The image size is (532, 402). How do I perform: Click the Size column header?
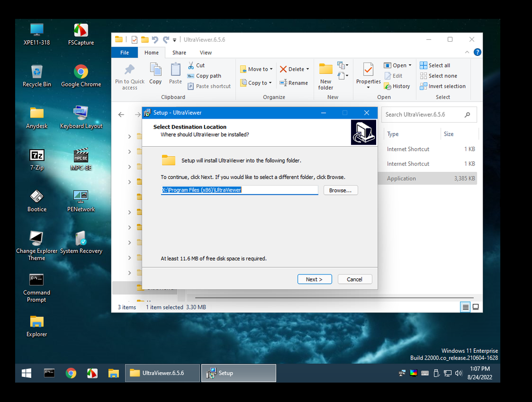tap(459, 134)
